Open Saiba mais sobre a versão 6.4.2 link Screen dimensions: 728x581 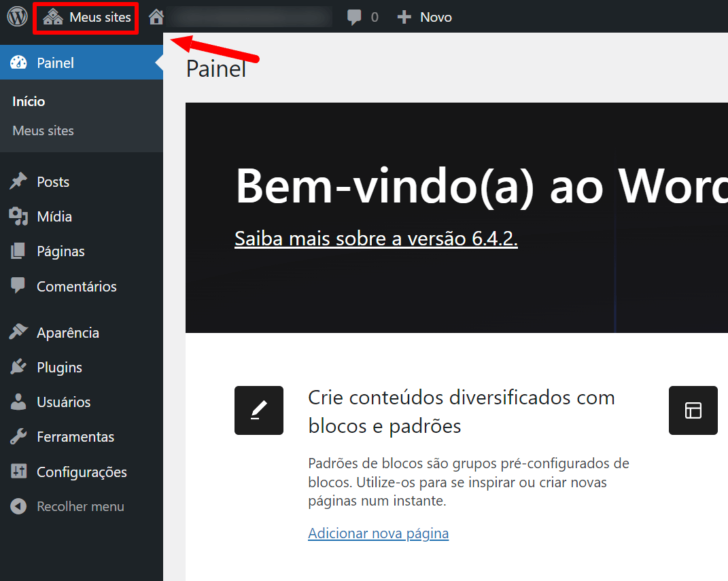click(x=376, y=239)
